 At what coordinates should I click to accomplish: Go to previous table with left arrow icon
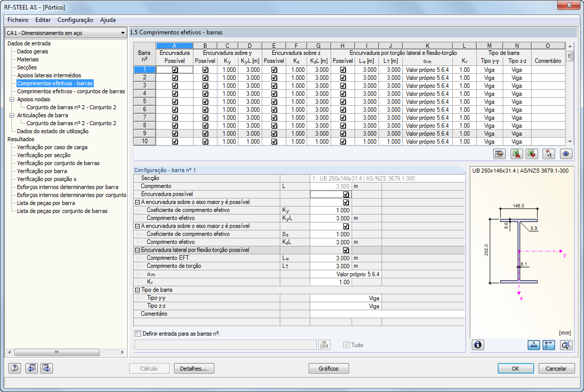(32, 369)
